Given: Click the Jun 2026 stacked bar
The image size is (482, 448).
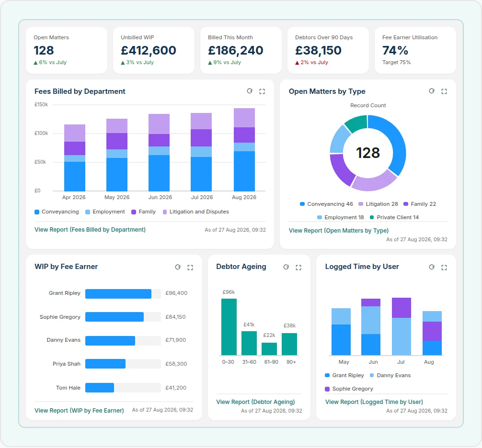Looking at the screenshot, I should [159, 153].
